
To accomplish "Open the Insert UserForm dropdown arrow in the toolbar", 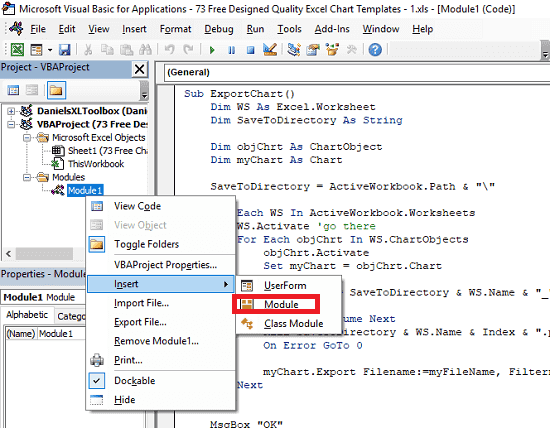I will point(50,50).
